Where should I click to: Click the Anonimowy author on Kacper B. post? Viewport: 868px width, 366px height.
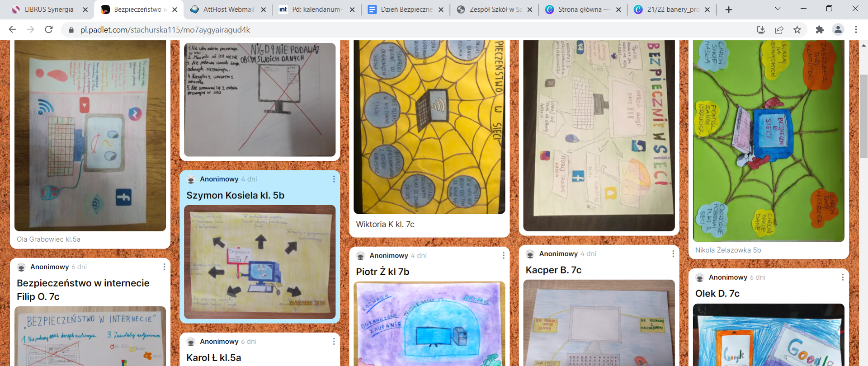tap(558, 254)
